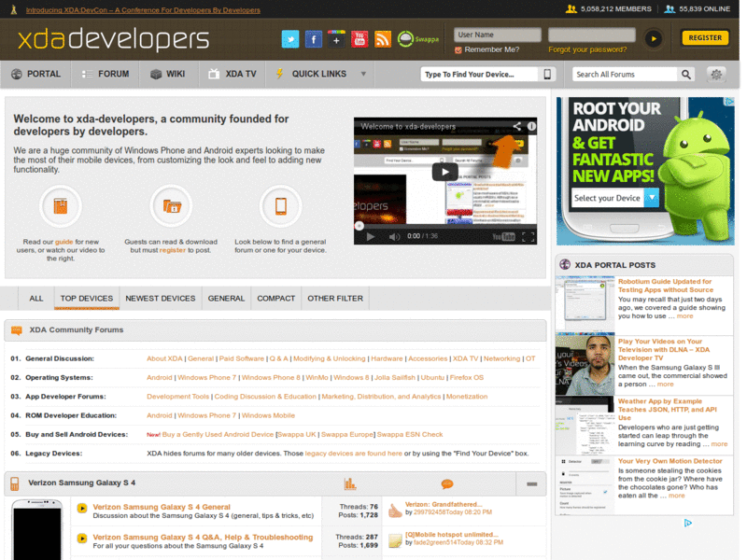Open the About XDA forum link
Image resolution: width=747 pixels, height=560 pixels.
tap(164, 358)
